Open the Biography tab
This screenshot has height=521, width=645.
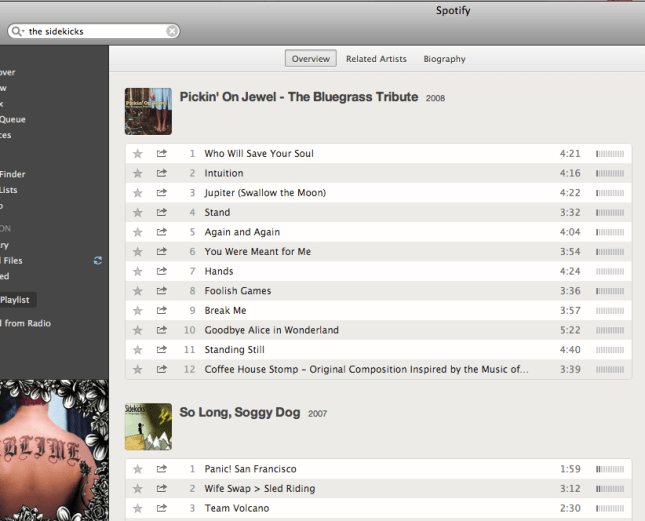pos(444,59)
